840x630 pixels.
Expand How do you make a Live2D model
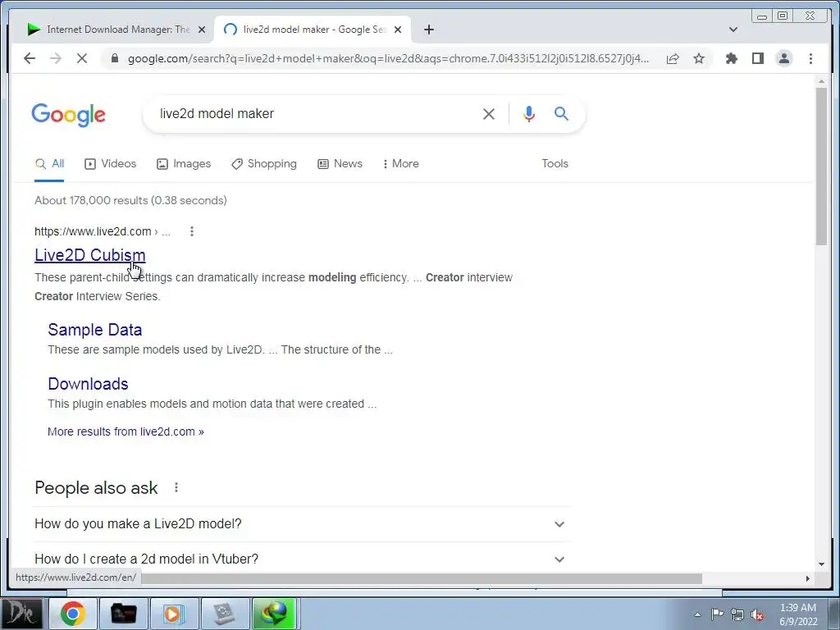301,524
